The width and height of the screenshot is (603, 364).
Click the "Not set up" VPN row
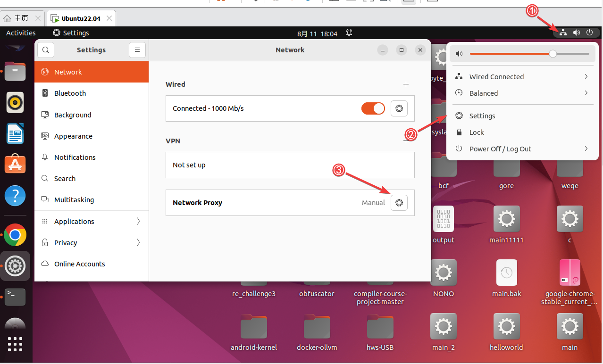(290, 165)
